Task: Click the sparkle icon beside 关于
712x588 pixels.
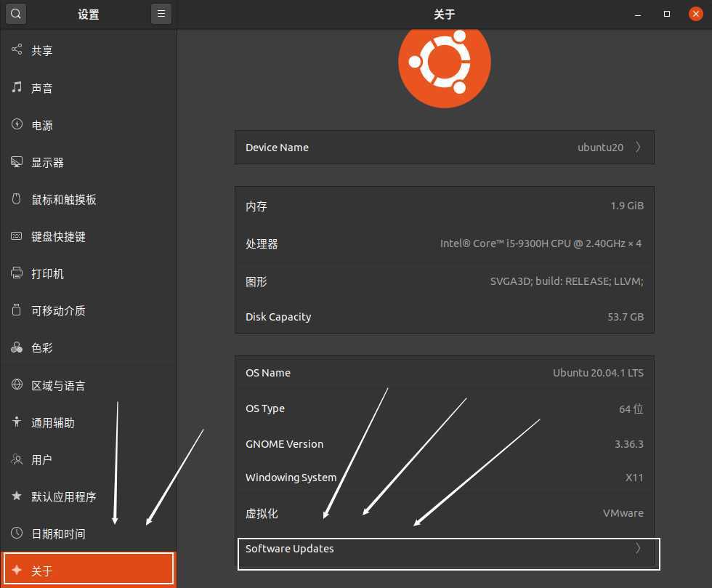Action: click(17, 570)
